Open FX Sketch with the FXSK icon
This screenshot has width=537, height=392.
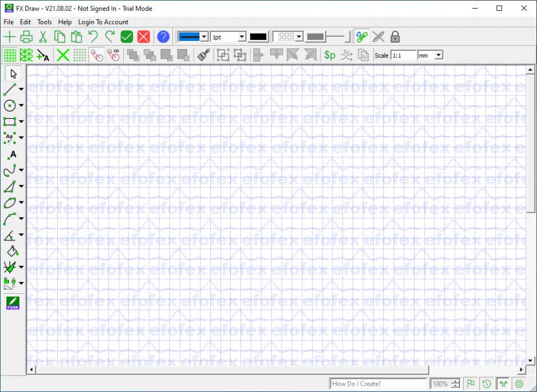[13, 303]
